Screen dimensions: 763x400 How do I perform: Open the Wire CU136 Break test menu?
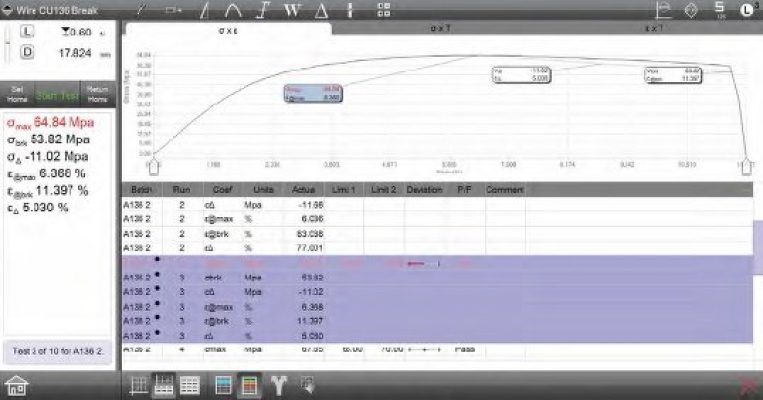[50, 10]
